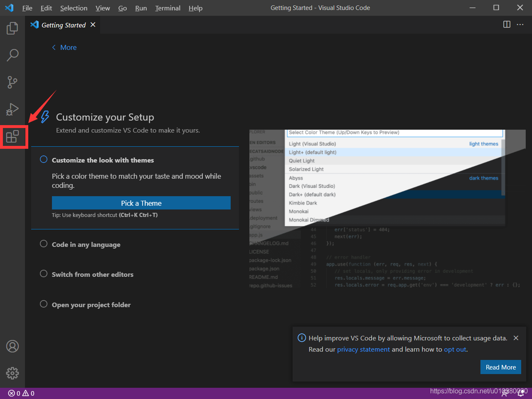Click the Pick a Theme button
Viewport: 532px width, 399px height.
click(x=141, y=203)
